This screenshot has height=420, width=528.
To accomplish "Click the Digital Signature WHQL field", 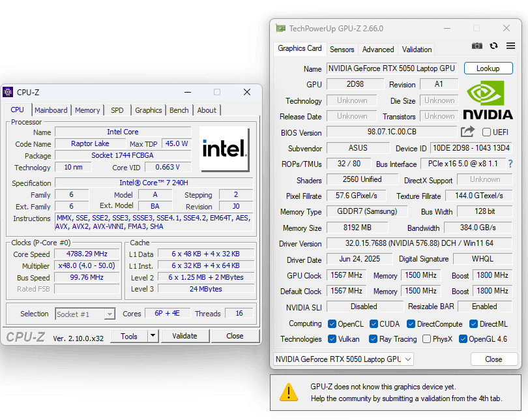I will (x=482, y=259).
